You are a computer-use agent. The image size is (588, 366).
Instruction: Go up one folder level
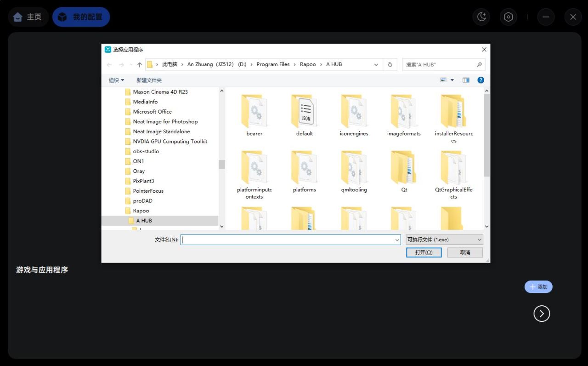tap(140, 65)
